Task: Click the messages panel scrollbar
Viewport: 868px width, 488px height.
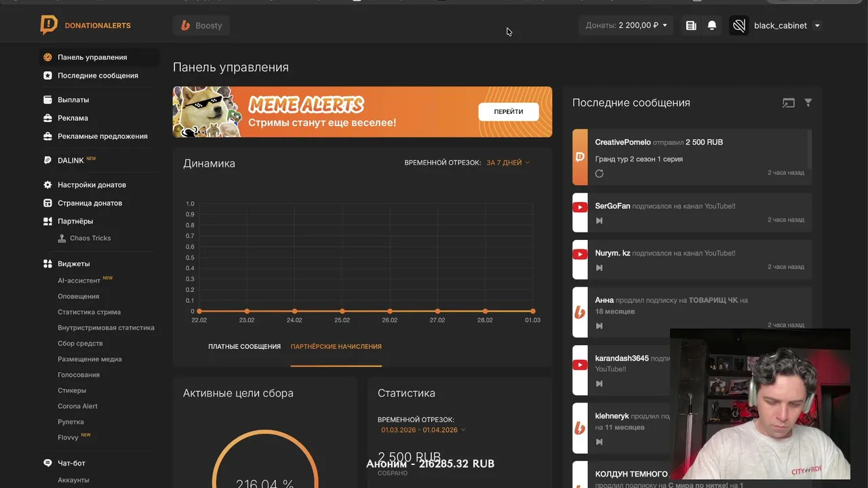Action: 810,149
